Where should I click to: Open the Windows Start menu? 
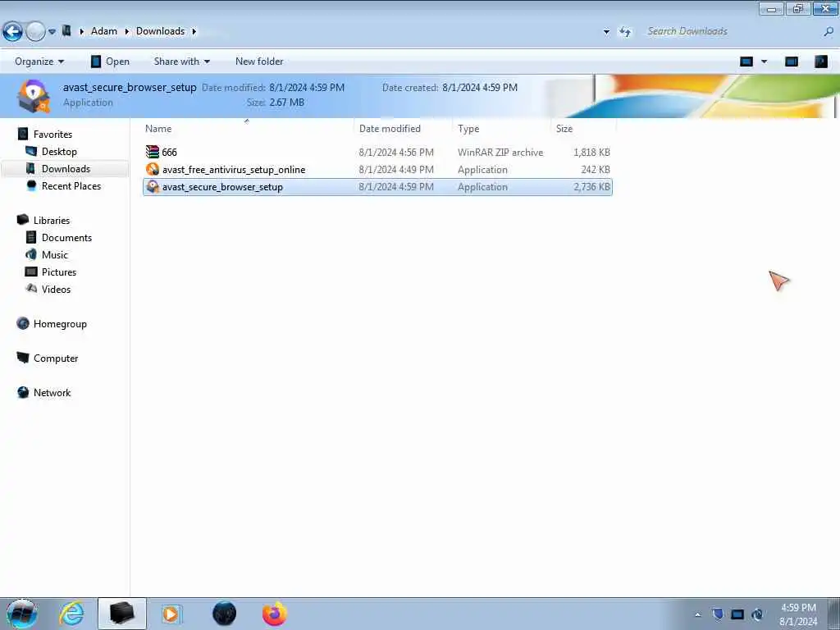[x=21, y=614]
